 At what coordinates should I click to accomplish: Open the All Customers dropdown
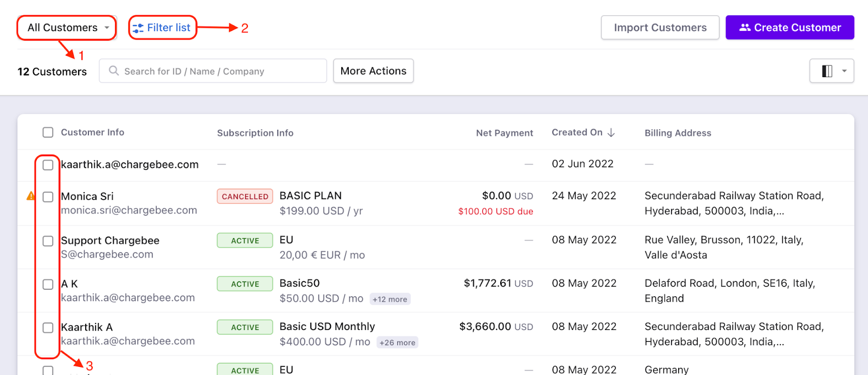point(67,28)
